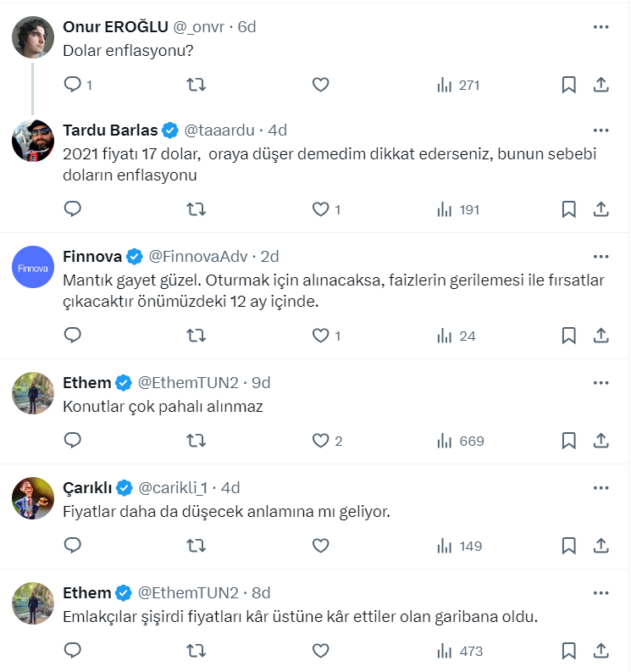Bookmark Tardu Barlas's tweet
This screenshot has height=672, width=631.
pyautogui.click(x=569, y=209)
